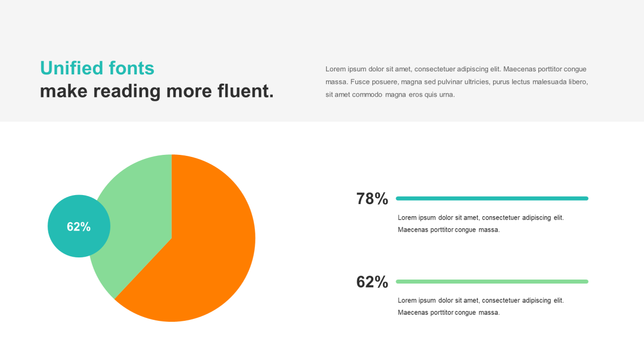The image size is (644, 362).
Task: Click the green 62% progress bar
Action: click(x=492, y=282)
